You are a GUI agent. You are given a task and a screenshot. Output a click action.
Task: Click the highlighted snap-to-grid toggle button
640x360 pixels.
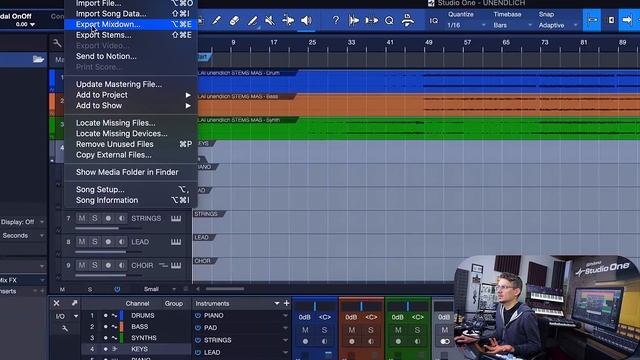[x=592, y=20]
